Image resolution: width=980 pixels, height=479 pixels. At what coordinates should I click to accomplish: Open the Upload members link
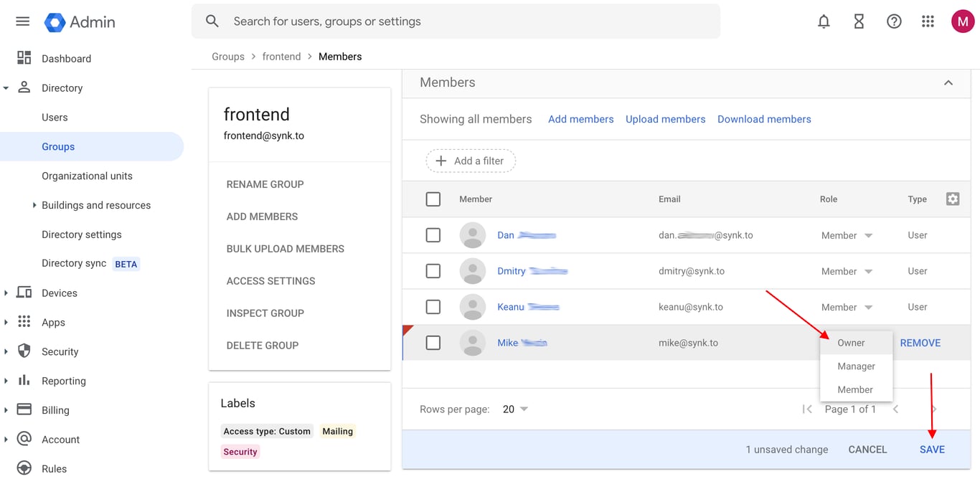click(x=665, y=119)
